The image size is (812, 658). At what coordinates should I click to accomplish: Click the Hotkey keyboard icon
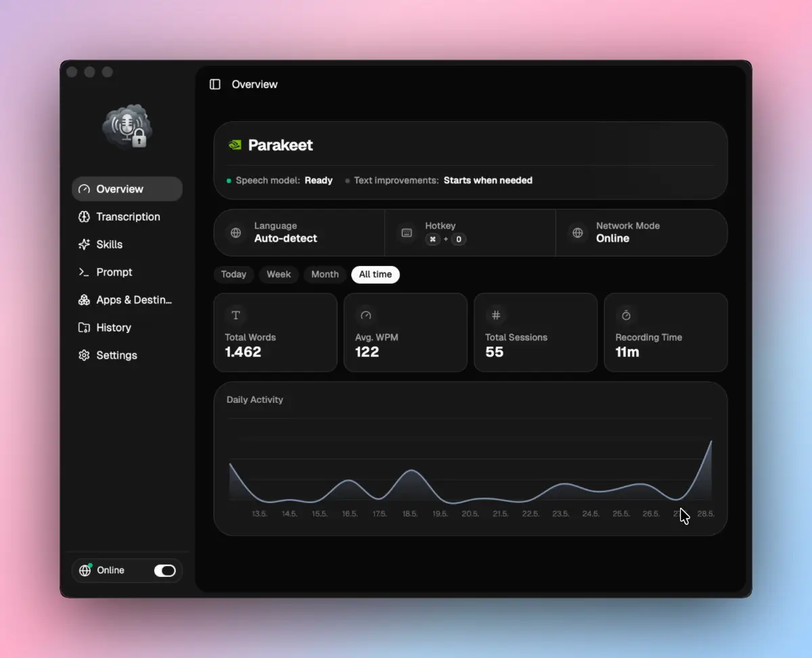(x=407, y=233)
